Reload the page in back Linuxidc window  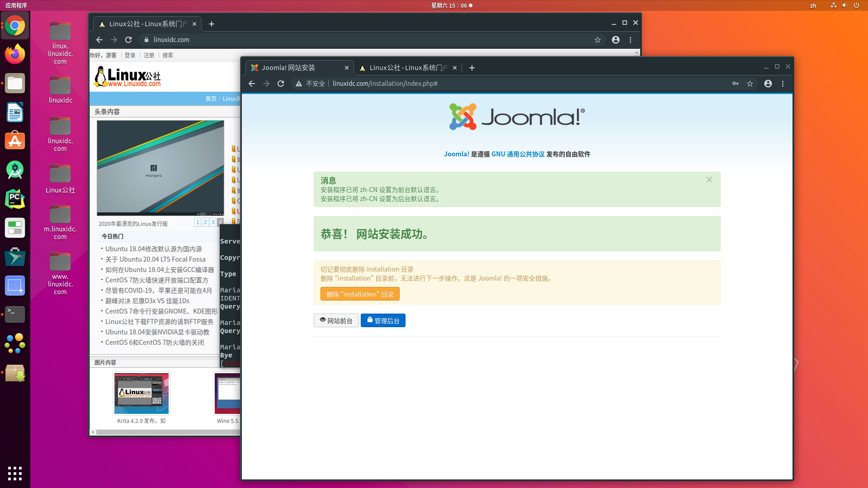128,40
